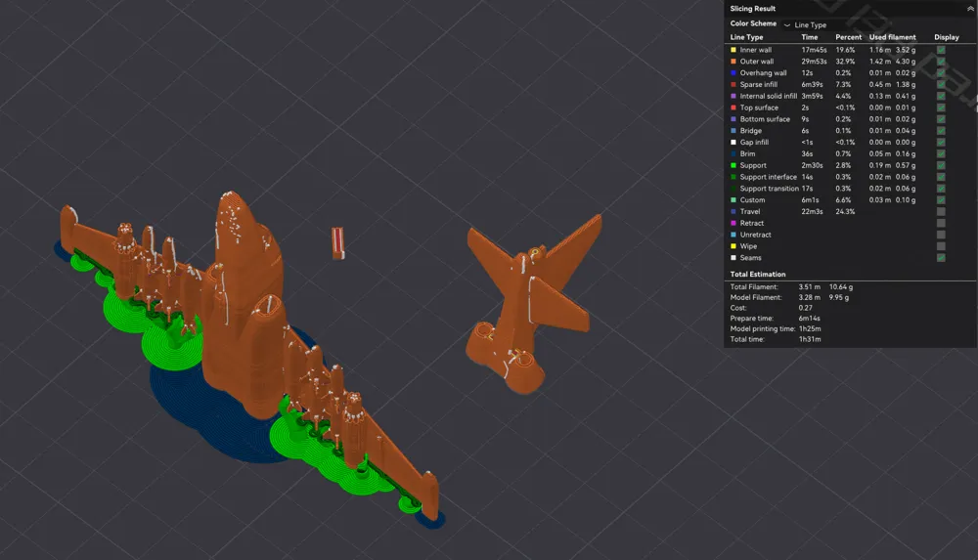978x560 pixels.
Task: Toggle display of Inner wall lines
Action: coord(941,50)
